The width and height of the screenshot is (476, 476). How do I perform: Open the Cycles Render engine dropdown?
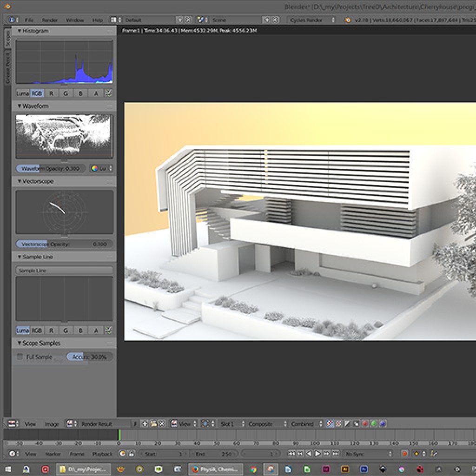(x=312, y=20)
